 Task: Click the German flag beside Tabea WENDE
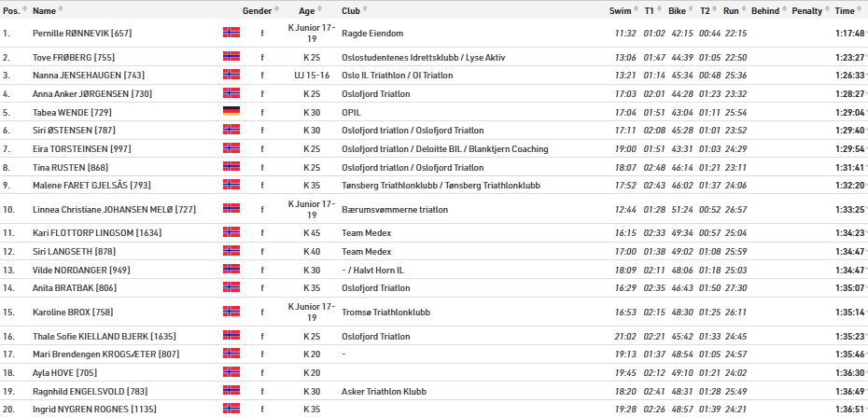pos(231,112)
